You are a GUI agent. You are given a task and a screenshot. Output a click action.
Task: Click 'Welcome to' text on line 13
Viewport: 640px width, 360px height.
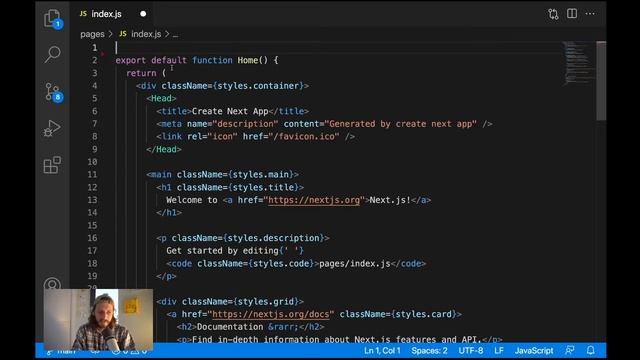[192, 200]
